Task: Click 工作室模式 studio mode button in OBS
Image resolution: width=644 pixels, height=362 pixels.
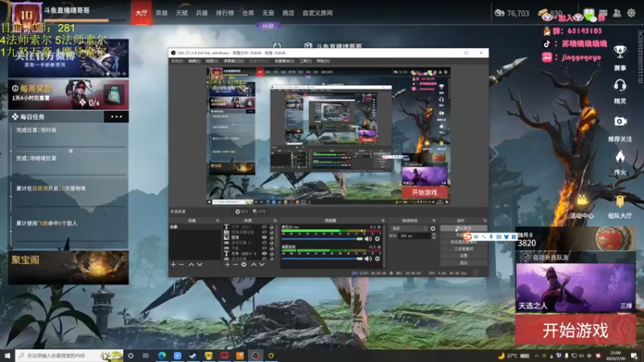Action: pos(464,249)
